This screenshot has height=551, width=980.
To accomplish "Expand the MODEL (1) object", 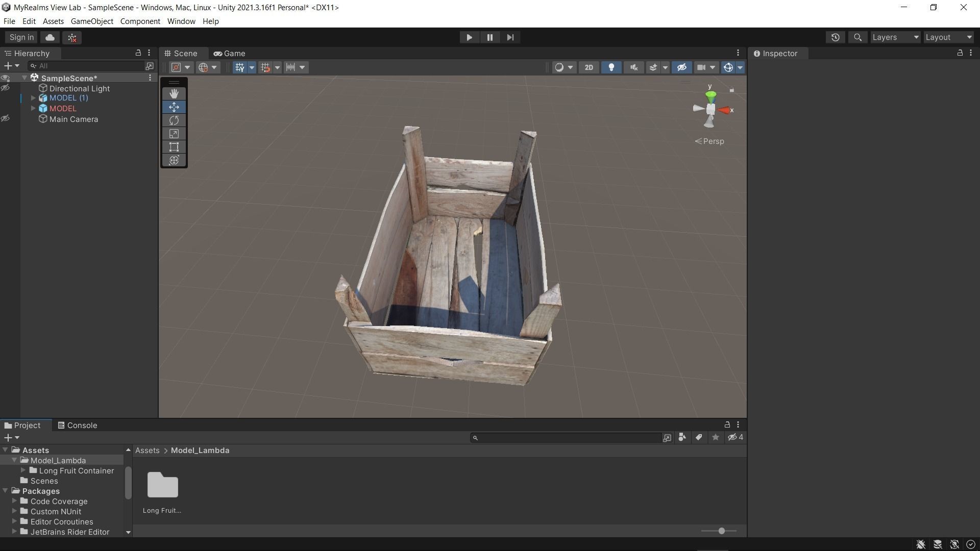I will (x=33, y=98).
